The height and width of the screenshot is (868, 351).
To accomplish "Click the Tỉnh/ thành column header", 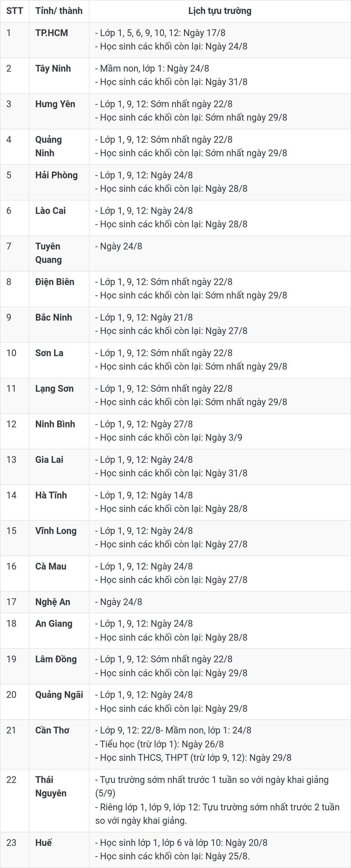I will pos(59,11).
